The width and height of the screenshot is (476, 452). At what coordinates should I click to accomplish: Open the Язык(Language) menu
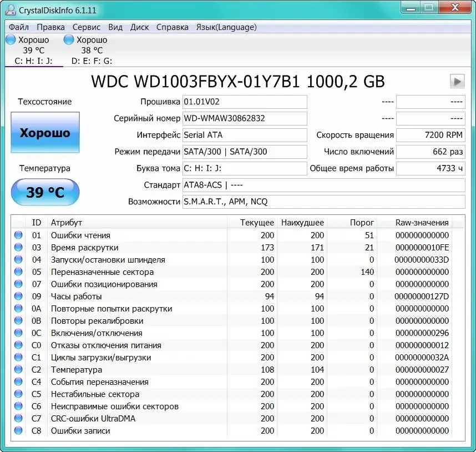pyautogui.click(x=226, y=27)
